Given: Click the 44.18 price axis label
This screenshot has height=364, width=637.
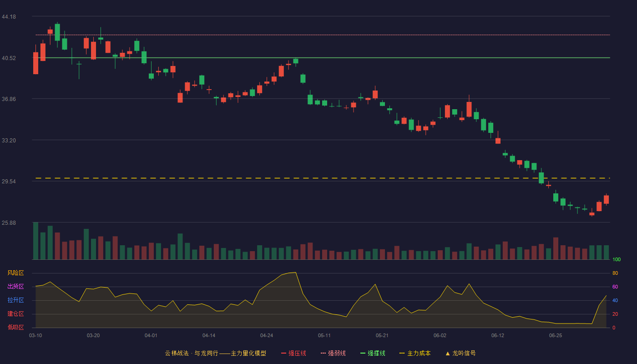Looking at the screenshot, I should pyautogui.click(x=9, y=17).
